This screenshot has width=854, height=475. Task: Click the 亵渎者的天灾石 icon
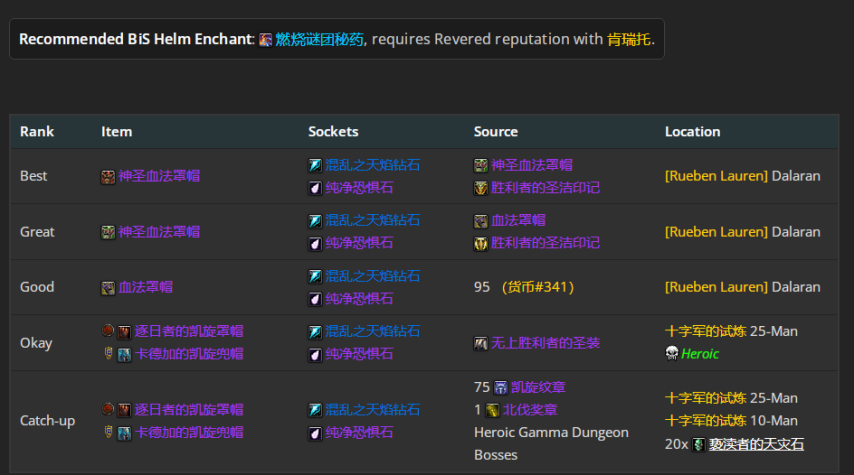tap(698, 444)
